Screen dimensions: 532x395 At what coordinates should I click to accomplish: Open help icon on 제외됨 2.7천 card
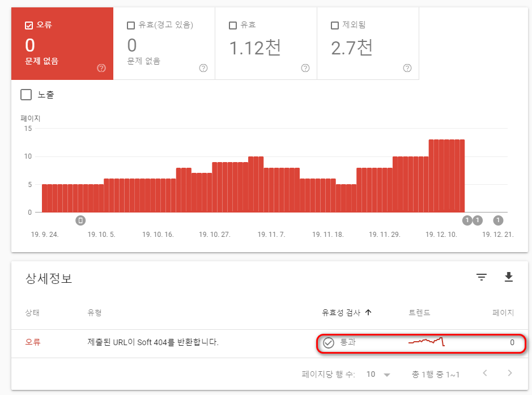click(407, 68)
